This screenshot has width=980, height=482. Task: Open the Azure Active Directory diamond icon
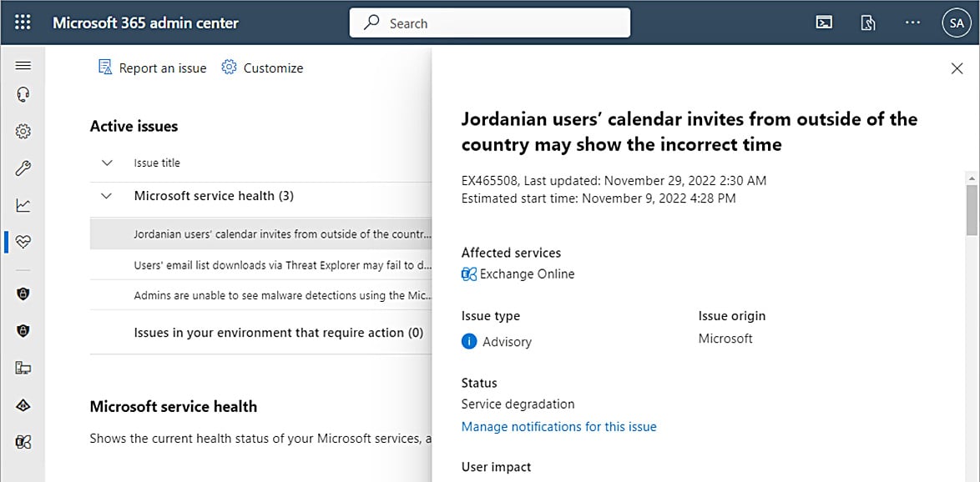pyautogui.click(x=23, y=405)
